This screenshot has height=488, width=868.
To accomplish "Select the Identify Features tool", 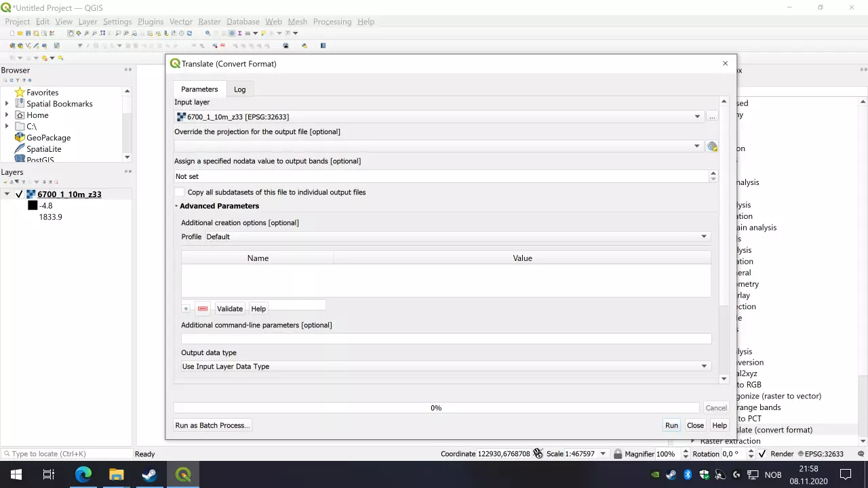I will point(208,33).
